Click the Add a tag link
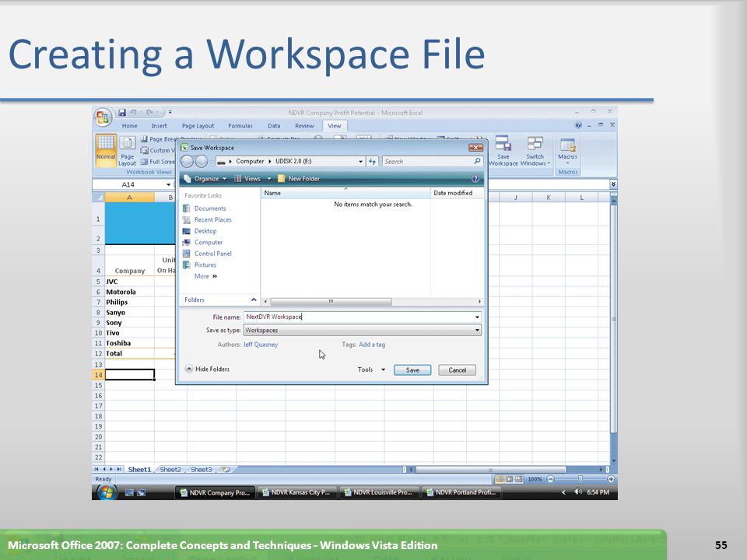This screenshot has height=560, width=747. [372, 345]
